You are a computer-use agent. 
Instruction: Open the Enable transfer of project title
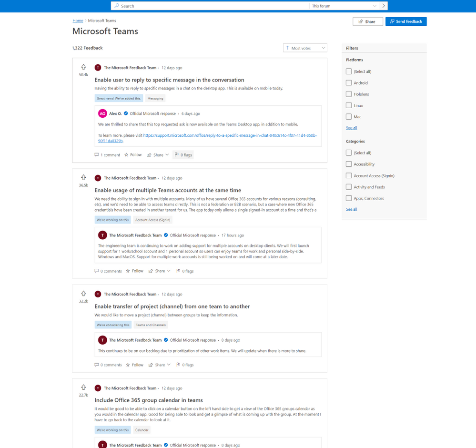172,306
